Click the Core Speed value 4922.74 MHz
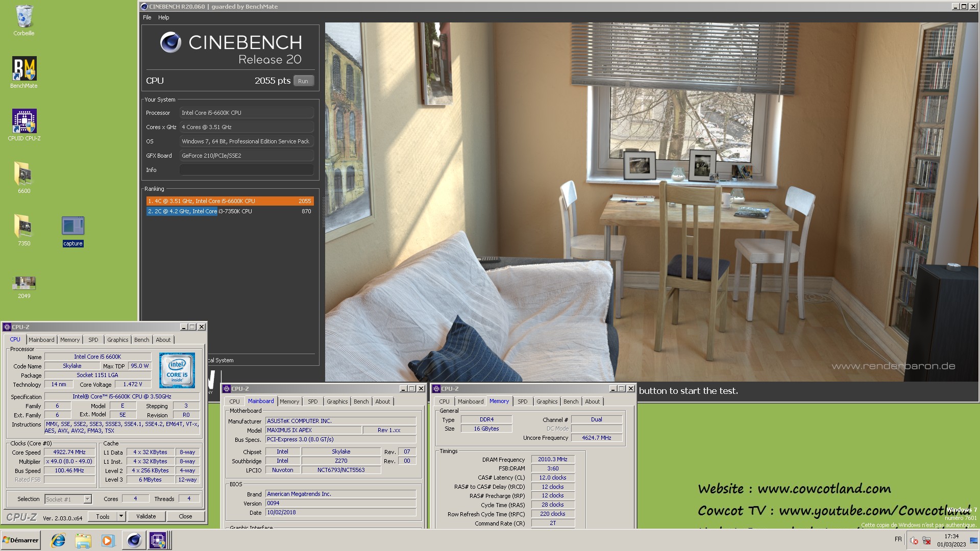The width and height of the screenshot is (980, 551). (69, 453)
